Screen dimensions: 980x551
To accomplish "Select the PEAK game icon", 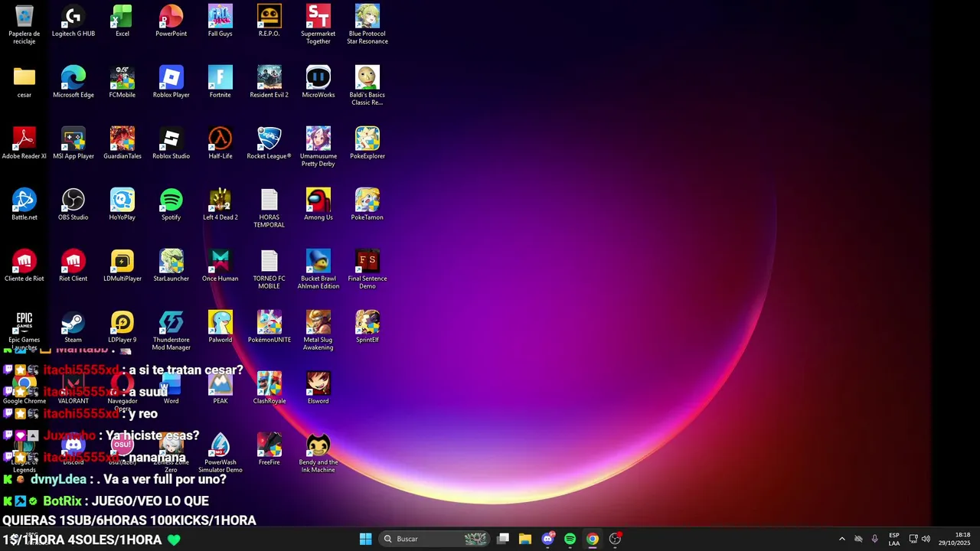I will 220,388.
